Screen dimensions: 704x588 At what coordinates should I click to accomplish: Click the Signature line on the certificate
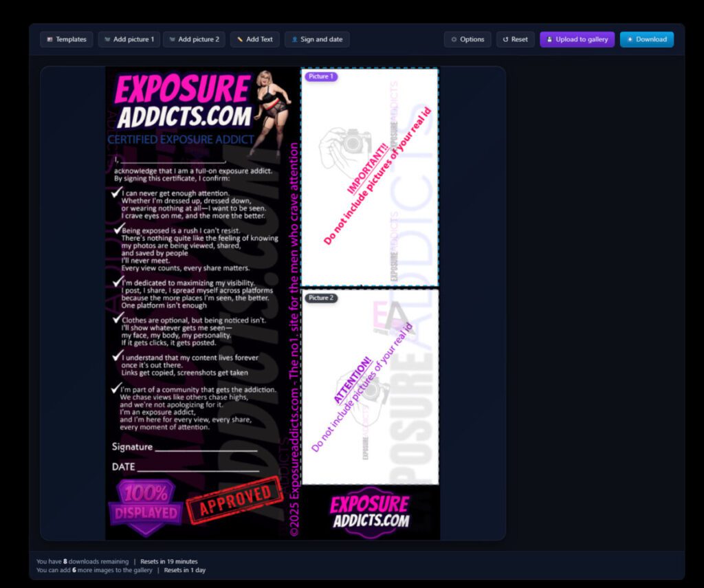pos(206,448)
